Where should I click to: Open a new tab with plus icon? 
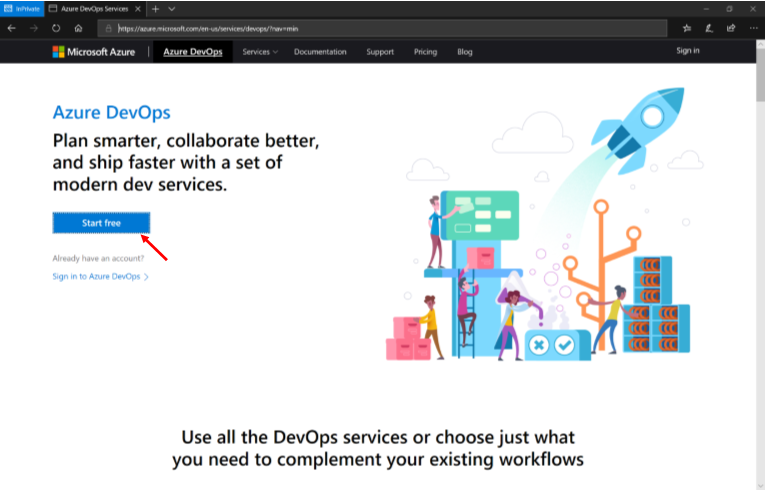[x=155, y=8]
